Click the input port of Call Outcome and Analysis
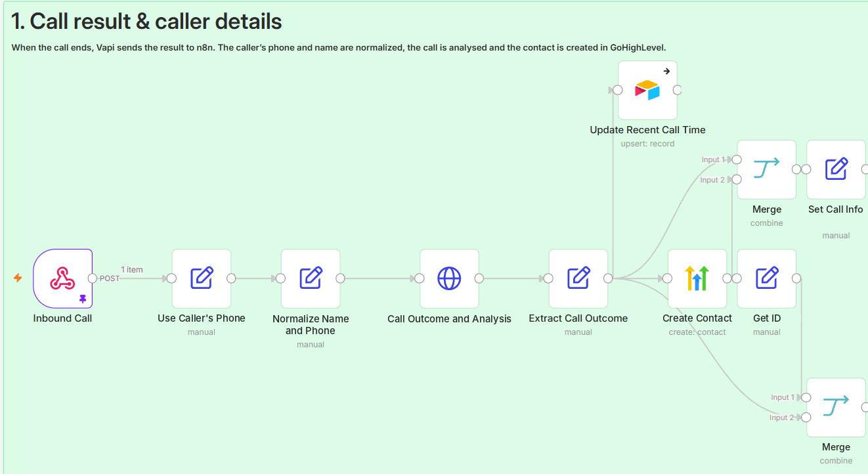This screenshot has height=474, width=868. (x=420, y=278)
